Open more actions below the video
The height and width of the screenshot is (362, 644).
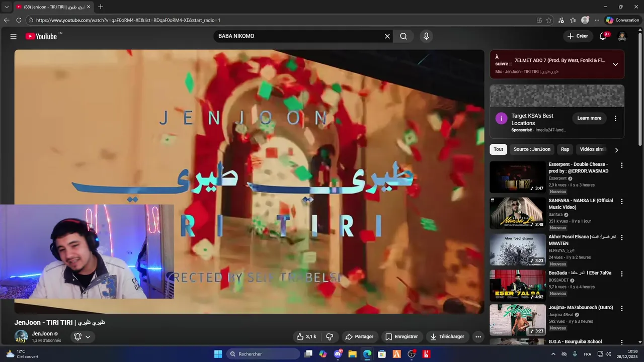[478, 337]
